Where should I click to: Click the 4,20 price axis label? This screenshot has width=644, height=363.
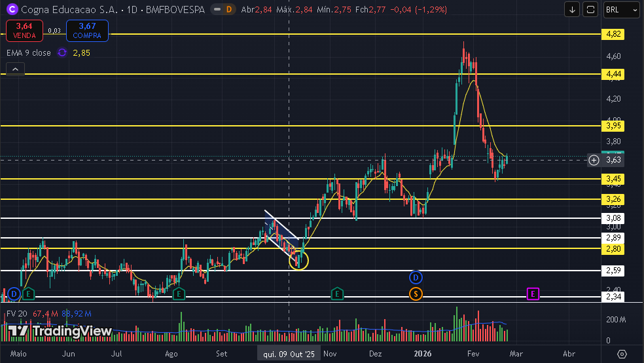point(613,99)
